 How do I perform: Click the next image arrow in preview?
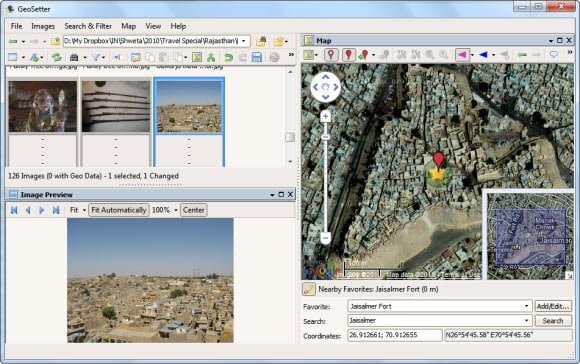[x=41, y=210]
